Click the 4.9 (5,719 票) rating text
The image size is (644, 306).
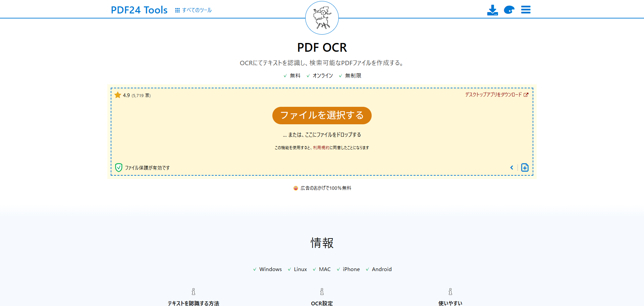137,95
